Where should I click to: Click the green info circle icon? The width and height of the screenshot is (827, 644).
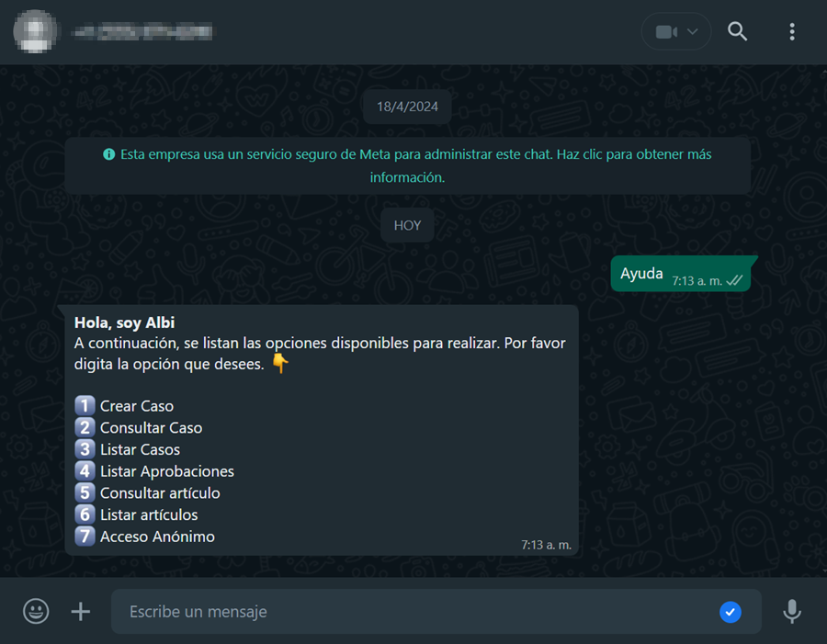109,154
